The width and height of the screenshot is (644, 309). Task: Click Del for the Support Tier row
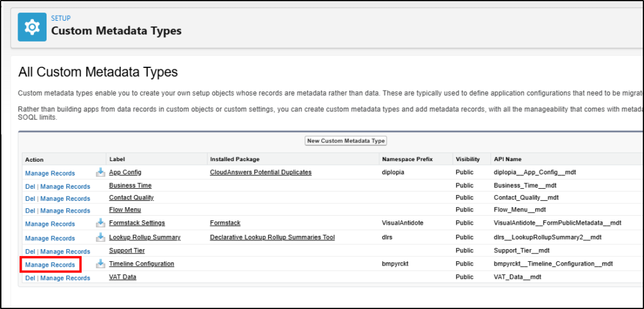click(x=30, y=252)
